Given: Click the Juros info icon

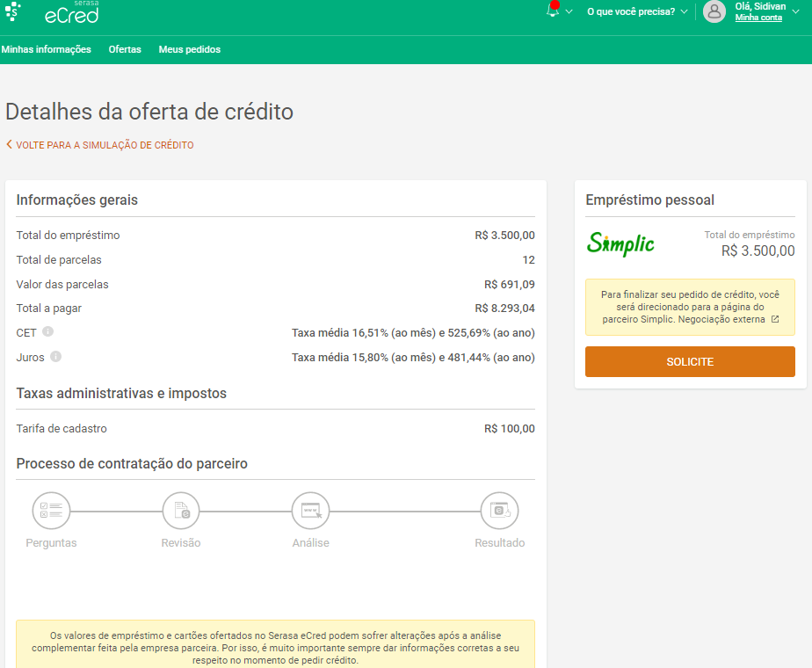Looking at the screenshot, I should (x=56, y=356).
